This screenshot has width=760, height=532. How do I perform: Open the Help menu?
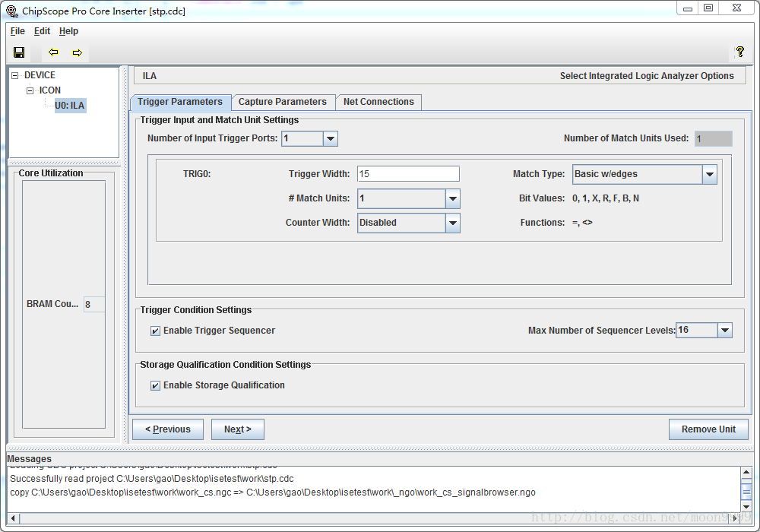[x=69, y=31]
